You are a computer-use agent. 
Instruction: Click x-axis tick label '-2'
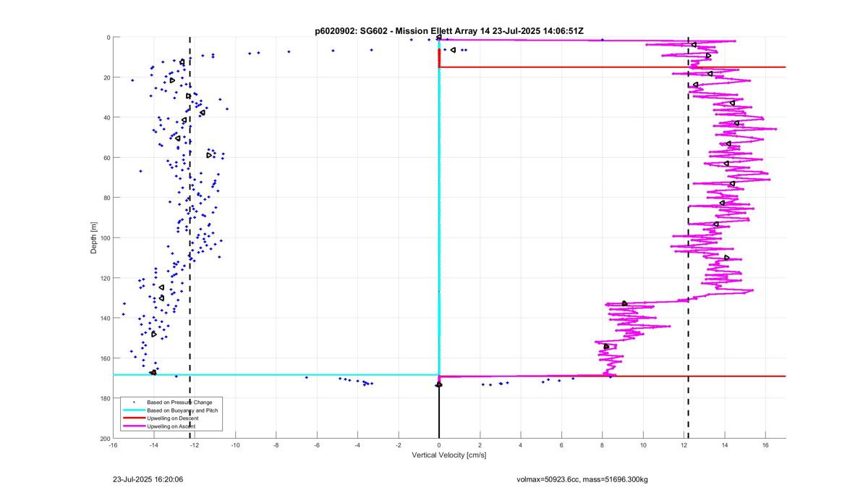tap(398, 444)
